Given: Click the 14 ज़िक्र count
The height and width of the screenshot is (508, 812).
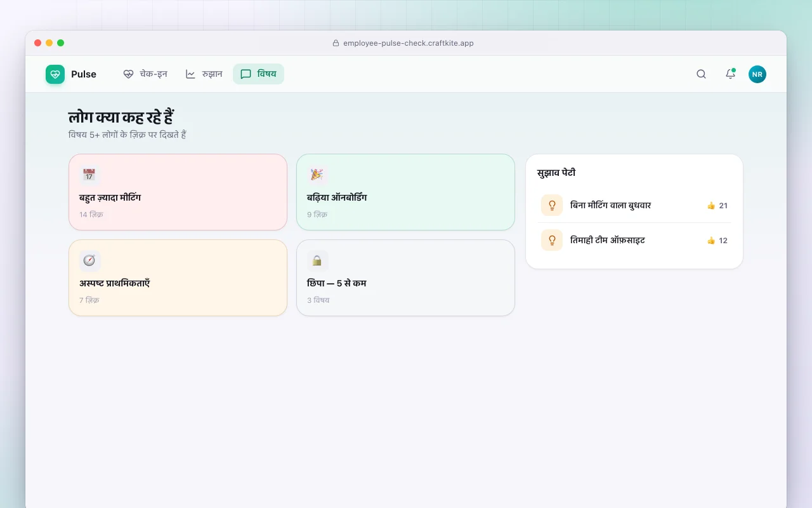Looking at the screenshot, I should coord(91,215).
